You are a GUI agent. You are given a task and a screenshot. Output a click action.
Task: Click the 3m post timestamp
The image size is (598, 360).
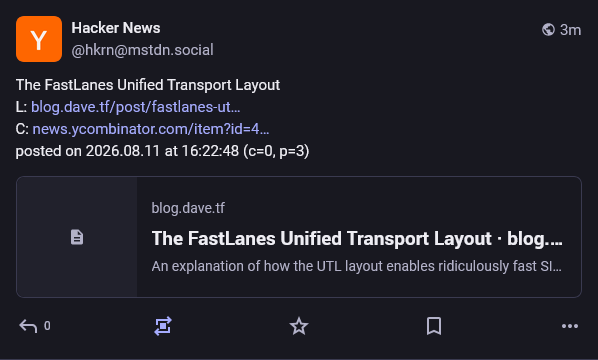pos(570,30)
